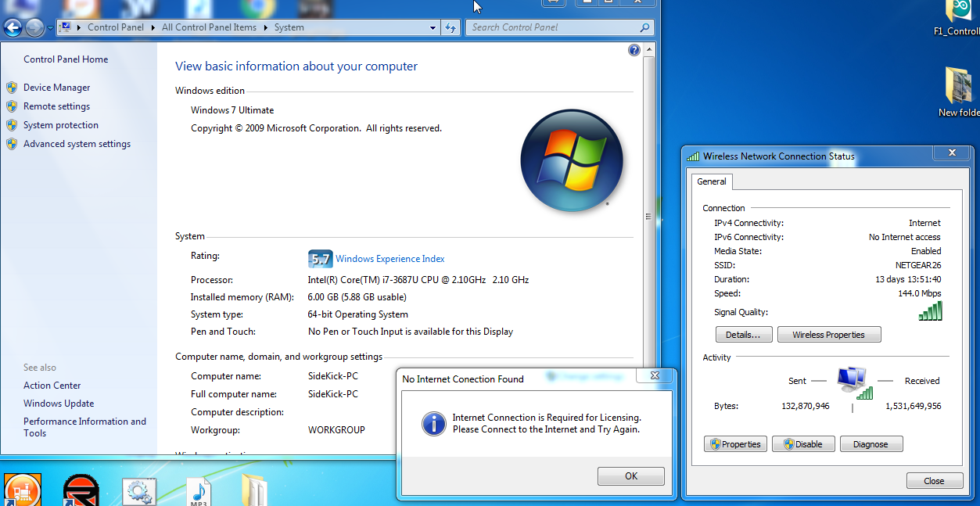Click Close in Wireless Network Connection Status

934,481
